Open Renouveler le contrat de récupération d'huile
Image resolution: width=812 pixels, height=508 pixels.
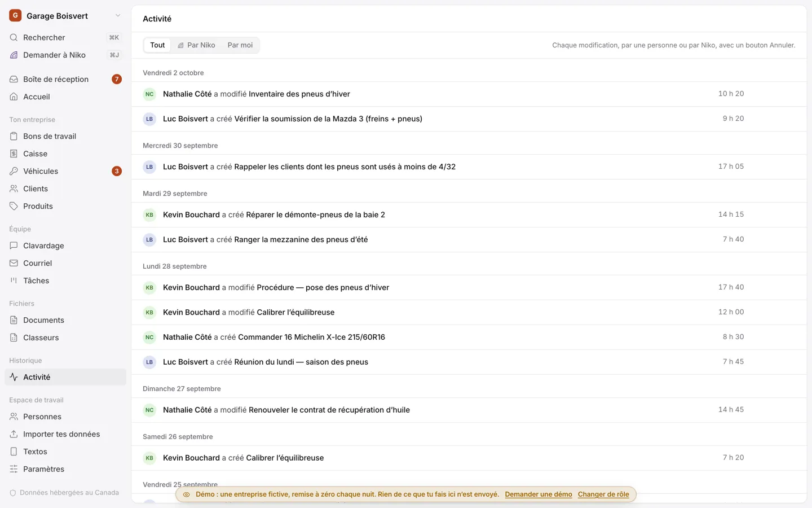pos(469,410)
